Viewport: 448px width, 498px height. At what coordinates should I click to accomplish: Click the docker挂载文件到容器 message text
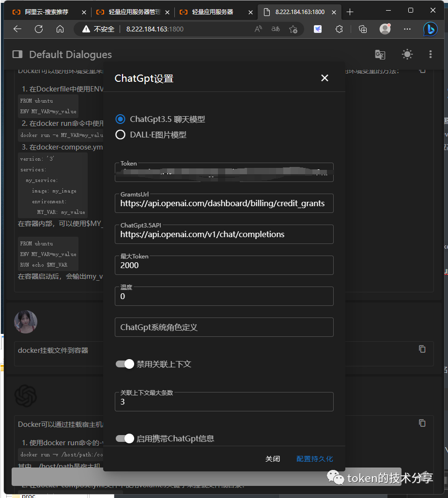(x=53, y=350)
